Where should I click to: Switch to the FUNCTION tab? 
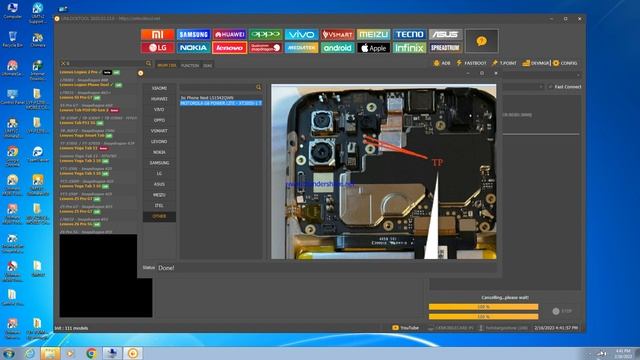pos(190,65)
